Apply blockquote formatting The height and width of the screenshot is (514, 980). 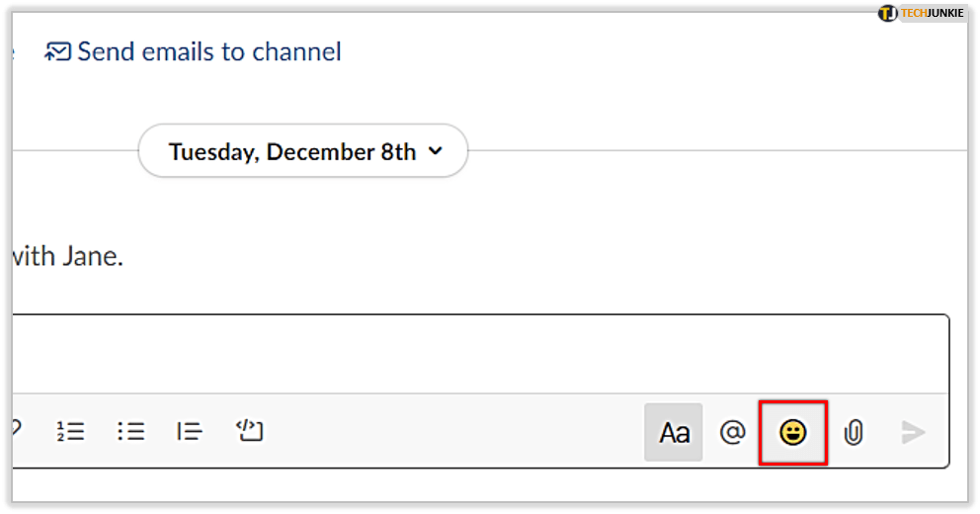pyautogui.click(x=190, y=431)
